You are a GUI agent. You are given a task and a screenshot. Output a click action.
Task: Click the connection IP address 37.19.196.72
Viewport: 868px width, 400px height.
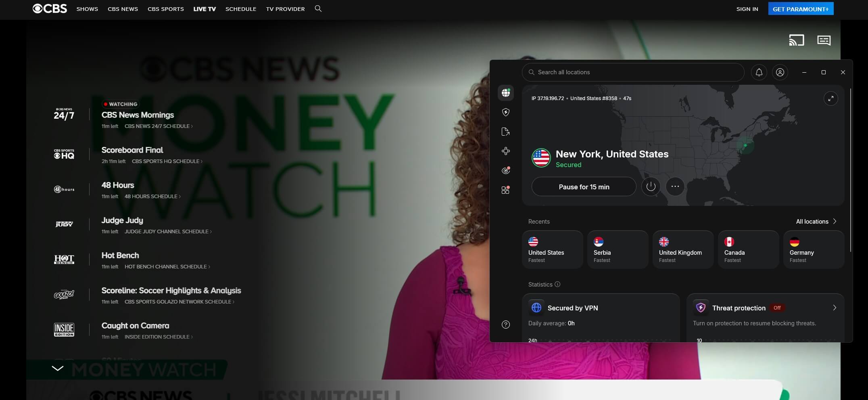(547, 98)
